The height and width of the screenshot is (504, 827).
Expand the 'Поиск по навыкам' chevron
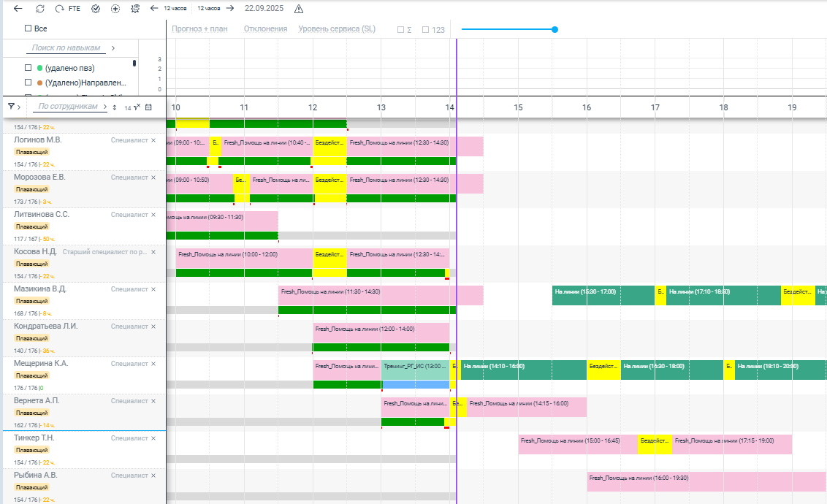[x=113, y=48]
